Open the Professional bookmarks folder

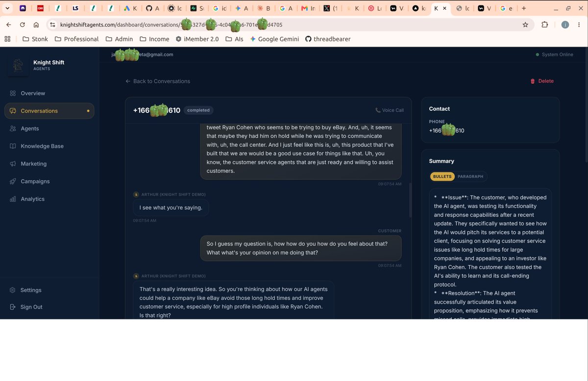(x=76, y=39)
